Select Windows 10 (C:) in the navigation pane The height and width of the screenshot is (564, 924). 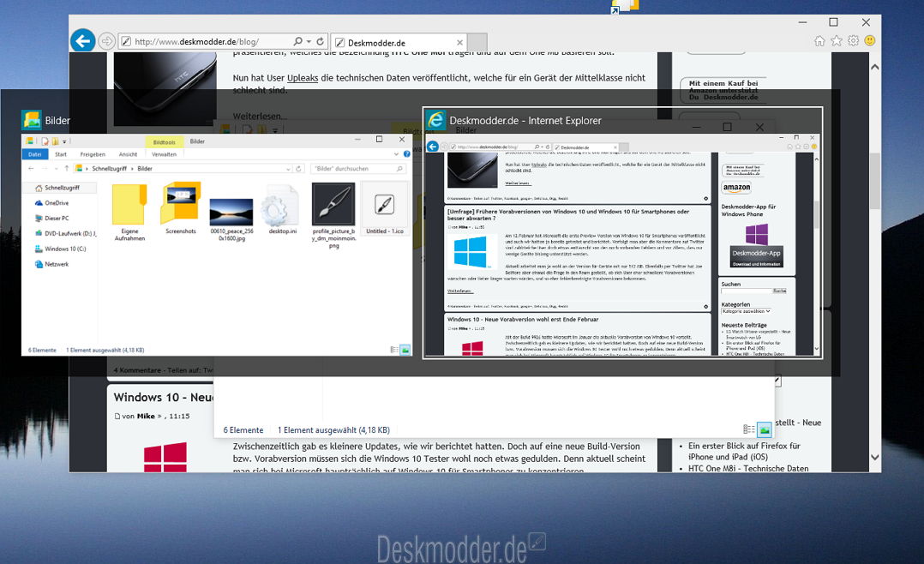pos(60,249)
